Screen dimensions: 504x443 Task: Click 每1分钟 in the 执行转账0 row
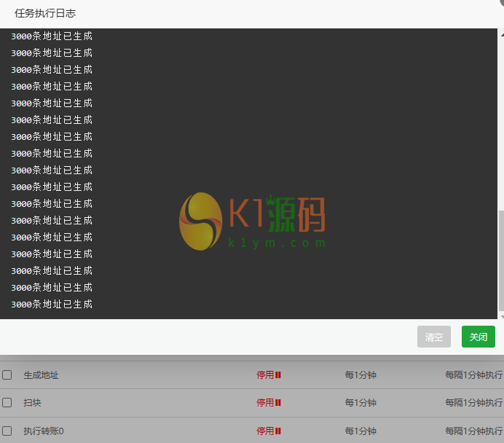361,431
